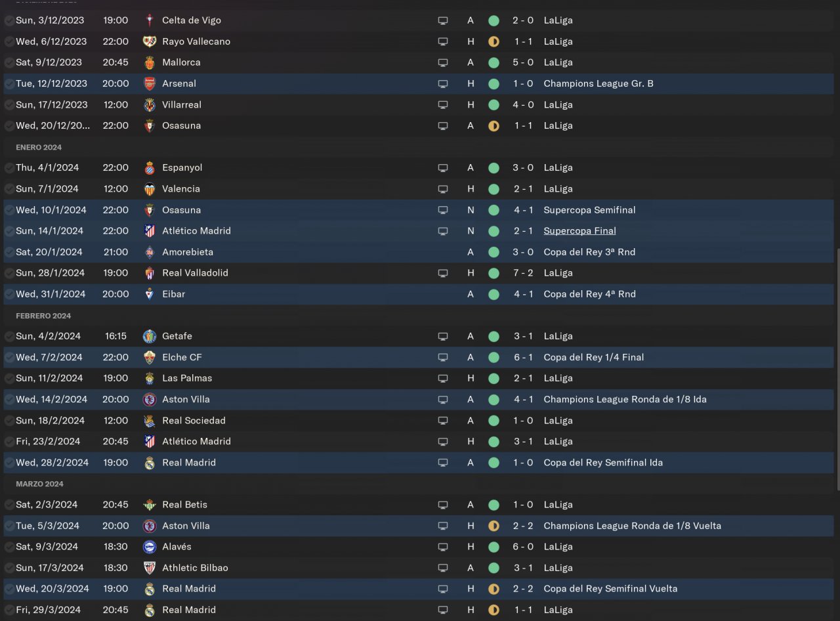Click the TV icon on Aston Villa away match

pyautogui.click(x=443, y=399)
